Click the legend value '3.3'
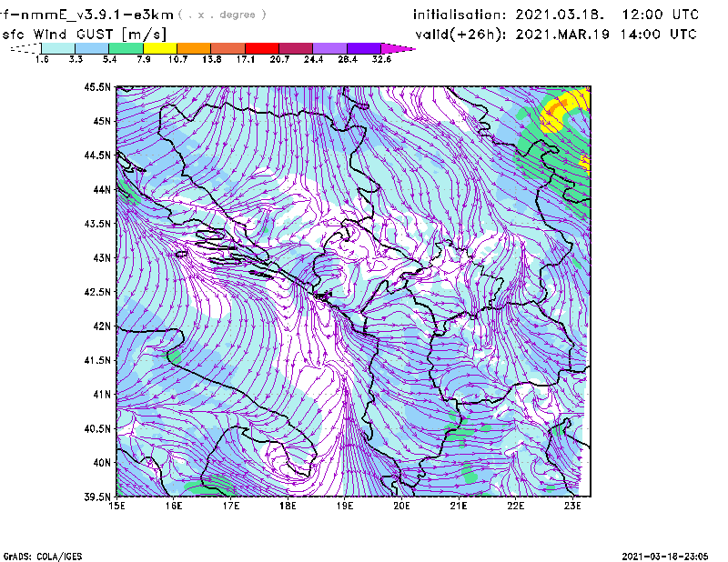The image size is (728, 562). (76, 59)
